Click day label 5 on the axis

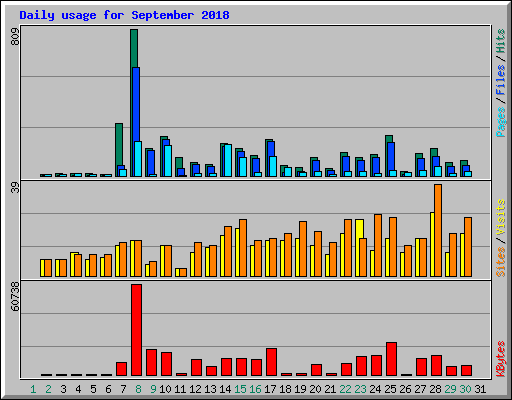pyautogui.click(x=93, y=389)
